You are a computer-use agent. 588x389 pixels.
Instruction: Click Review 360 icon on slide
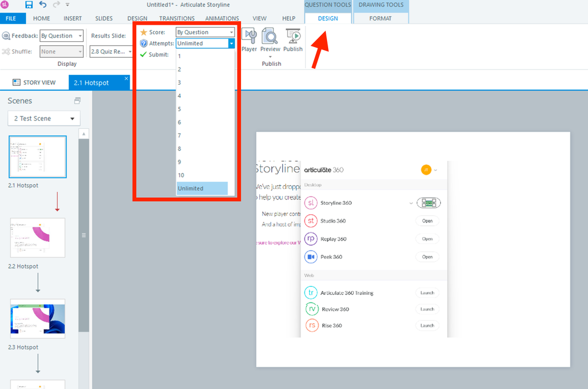312,309
